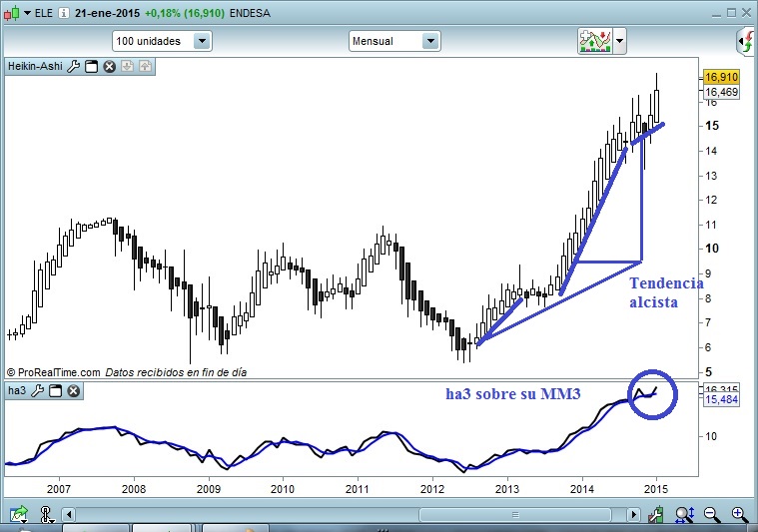Click the scroll right arrow of time scrollbar
This screenshot has height=532, width=758.
[x=633, y=515]
